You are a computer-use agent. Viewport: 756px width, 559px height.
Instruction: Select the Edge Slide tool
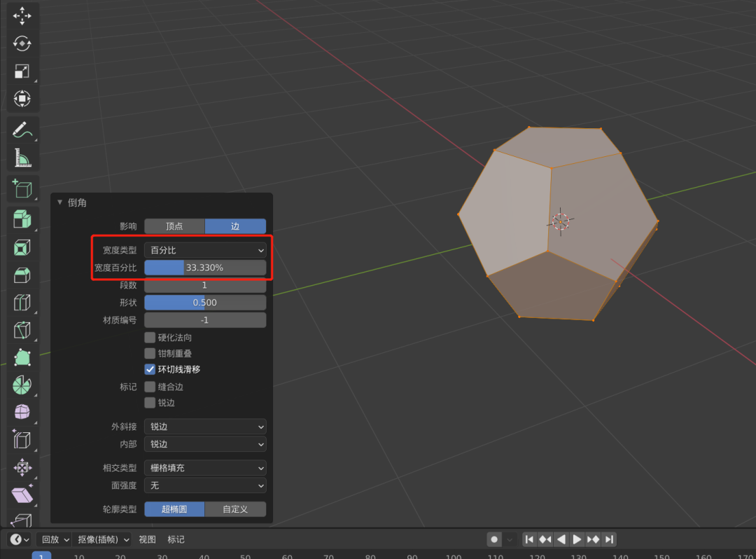pos(22,440)
